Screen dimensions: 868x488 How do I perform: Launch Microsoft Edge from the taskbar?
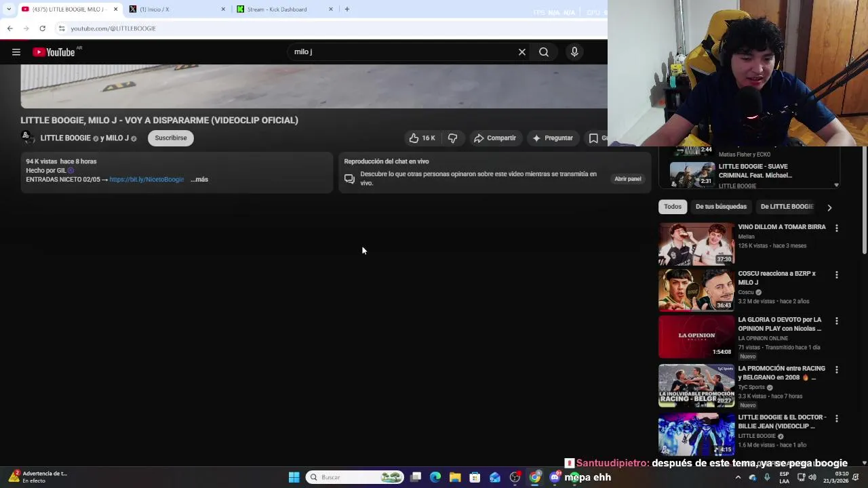435,477
